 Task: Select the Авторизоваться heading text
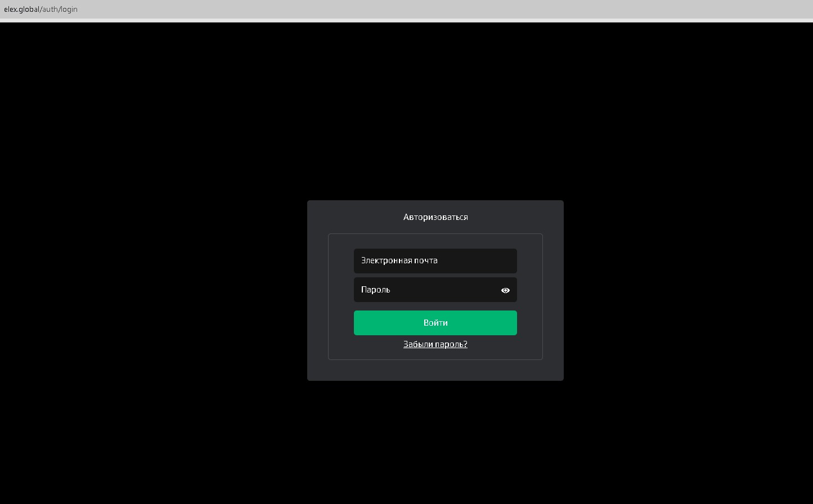[x=435, y=217]
